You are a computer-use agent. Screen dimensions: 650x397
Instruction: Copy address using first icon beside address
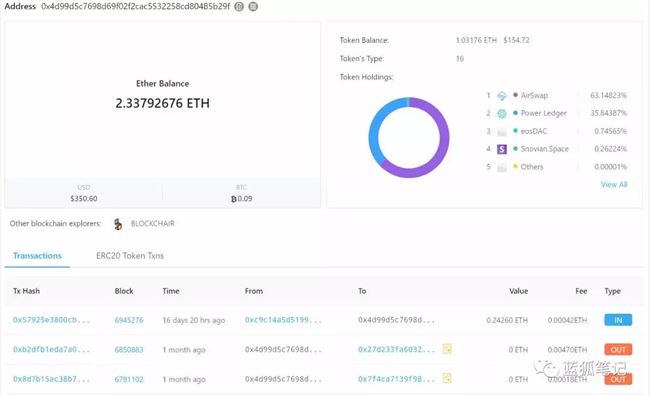tap(239, 7)
